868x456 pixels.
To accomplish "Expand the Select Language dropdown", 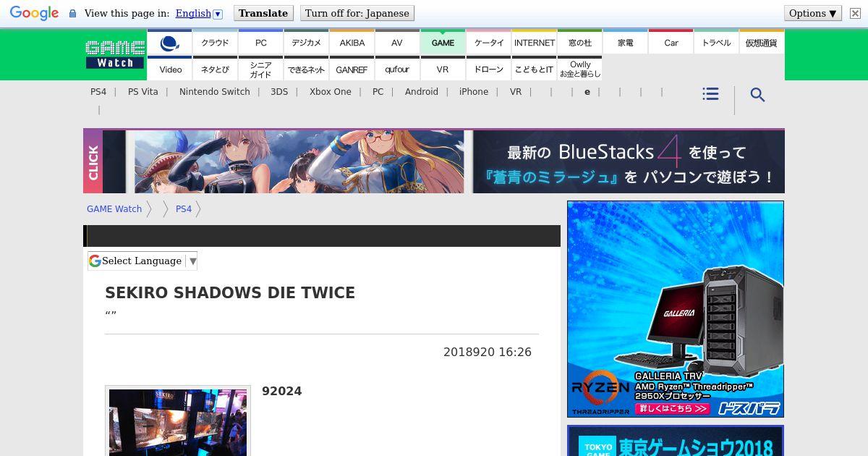I will point(142,261).
